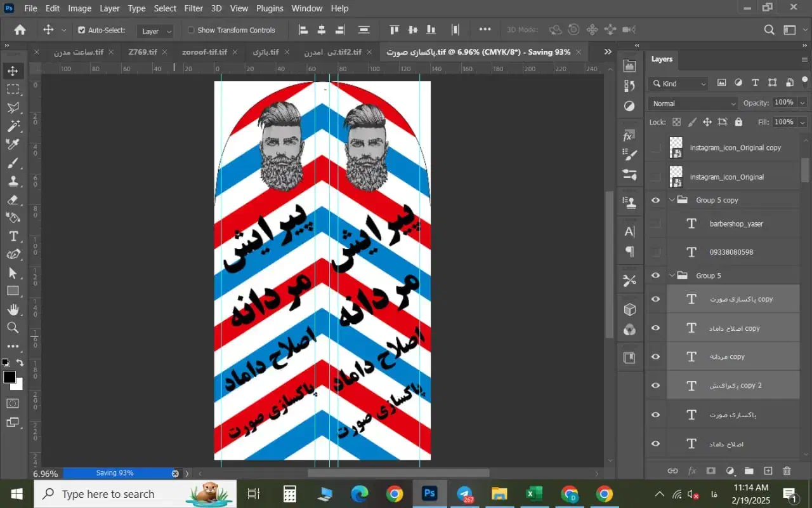Image resolution: width=812 pixels, height=508 pixels.
Task: Select the Rectangular Marquee tool
Action: pos(13,89)
